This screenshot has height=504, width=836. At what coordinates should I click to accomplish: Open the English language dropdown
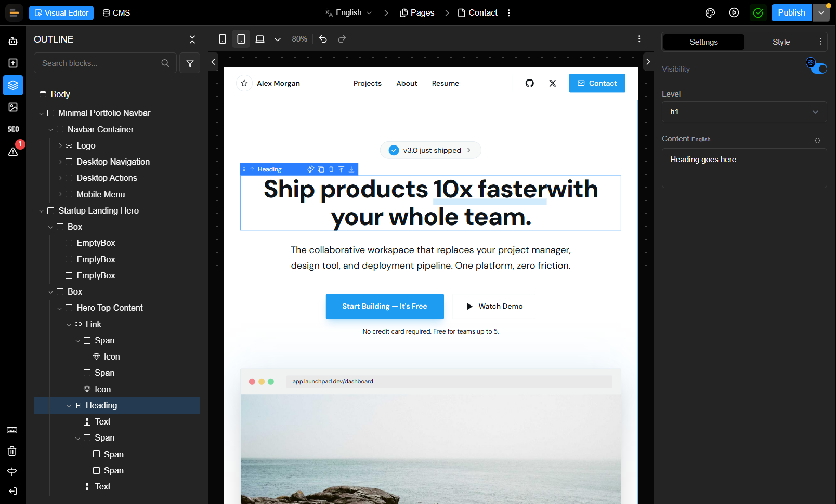348,12
